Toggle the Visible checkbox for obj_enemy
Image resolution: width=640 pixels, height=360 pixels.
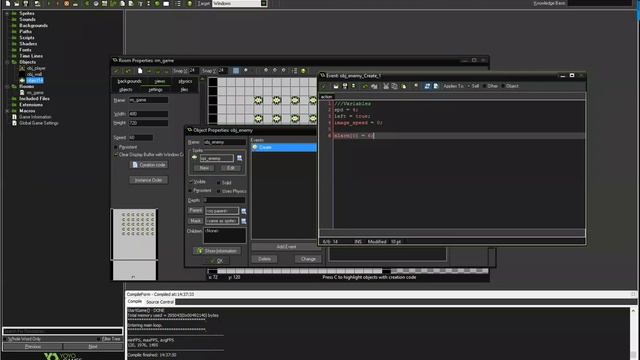tap(191, 182)
